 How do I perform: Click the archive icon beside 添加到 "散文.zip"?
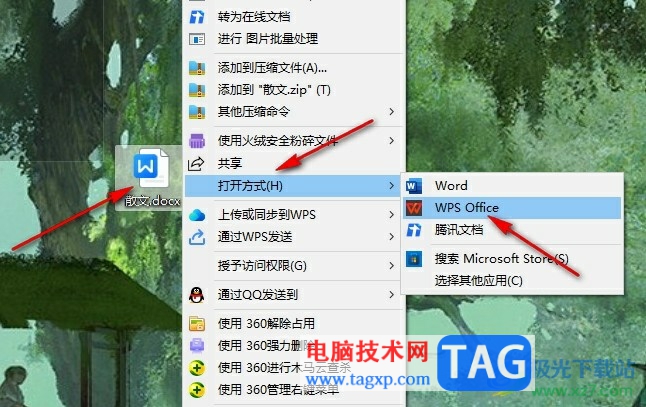197,90
